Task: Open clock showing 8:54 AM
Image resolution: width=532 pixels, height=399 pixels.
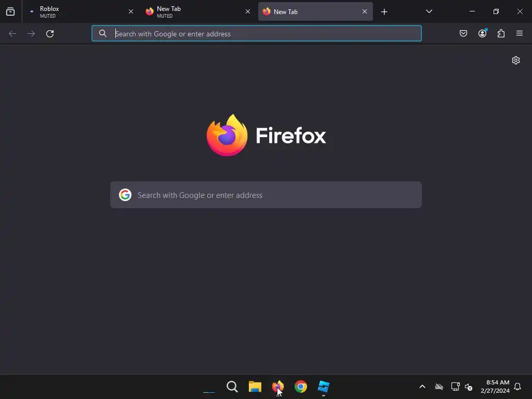Action: click(495, 387)
